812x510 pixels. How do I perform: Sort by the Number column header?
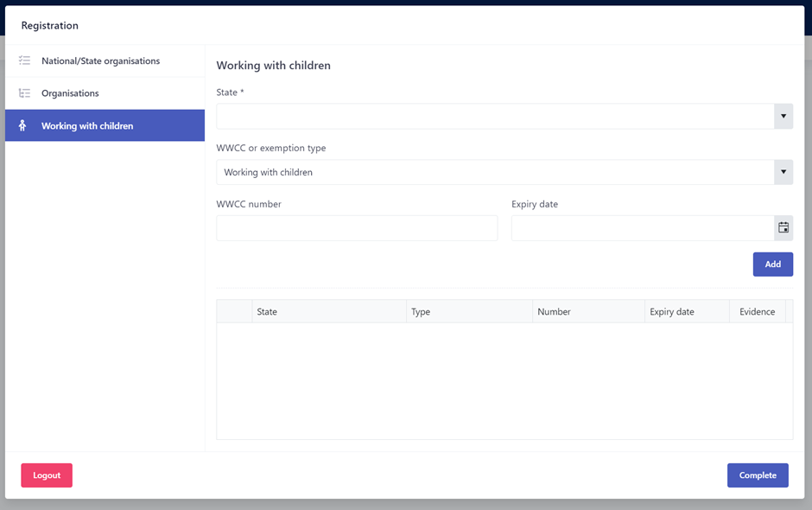click(588, 311)
